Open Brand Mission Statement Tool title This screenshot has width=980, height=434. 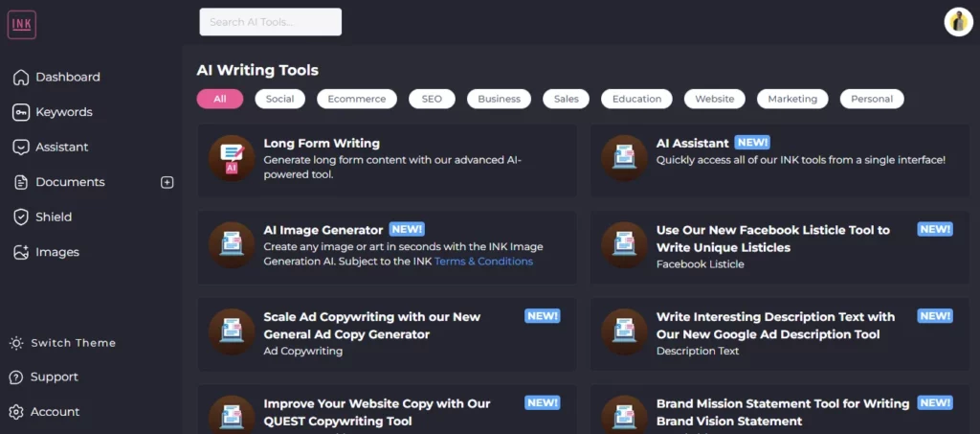(783, 413)
